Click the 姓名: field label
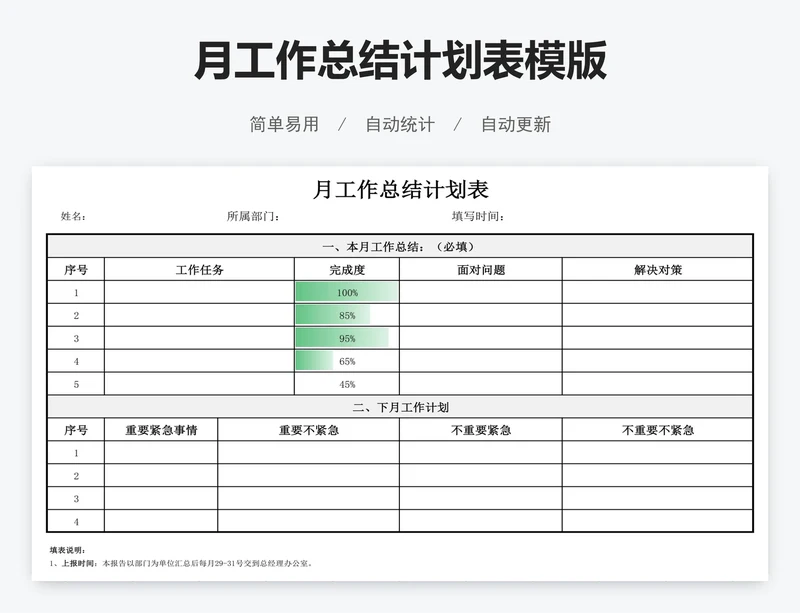The width and height of the screenshot is (800, 613). pyautogui.click(x=73, y=216)
